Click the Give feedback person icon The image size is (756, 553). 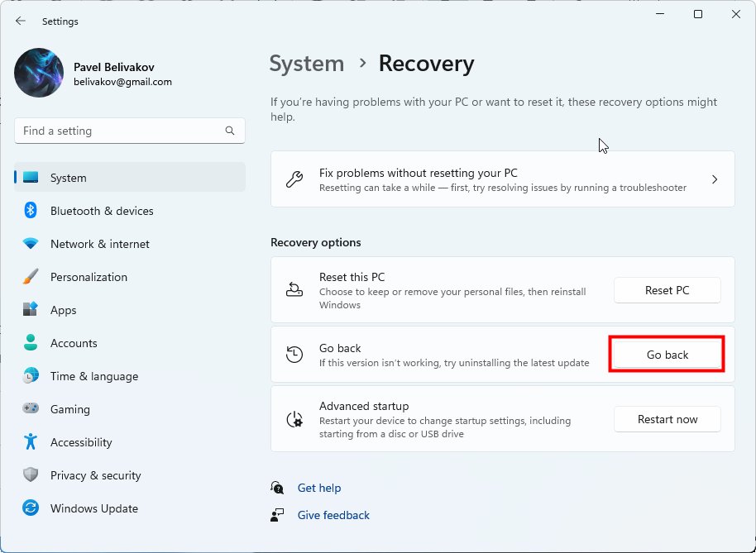click(277, 515)
